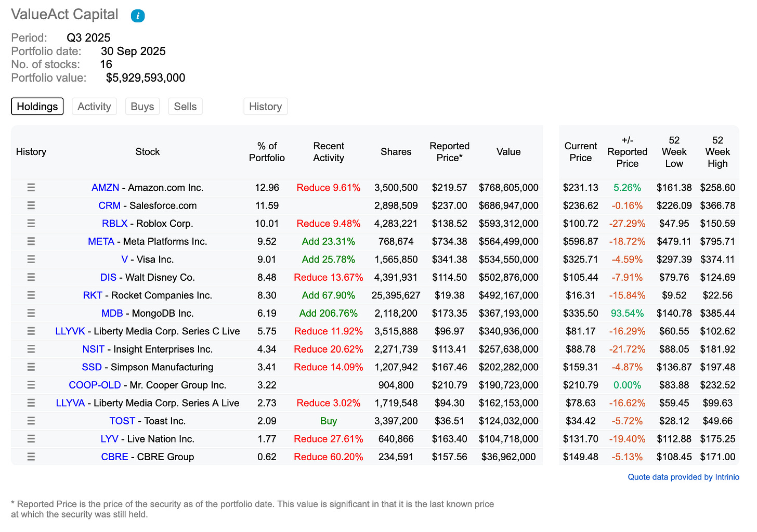Open history icon for LLYVK row

[x=31, y=331]
